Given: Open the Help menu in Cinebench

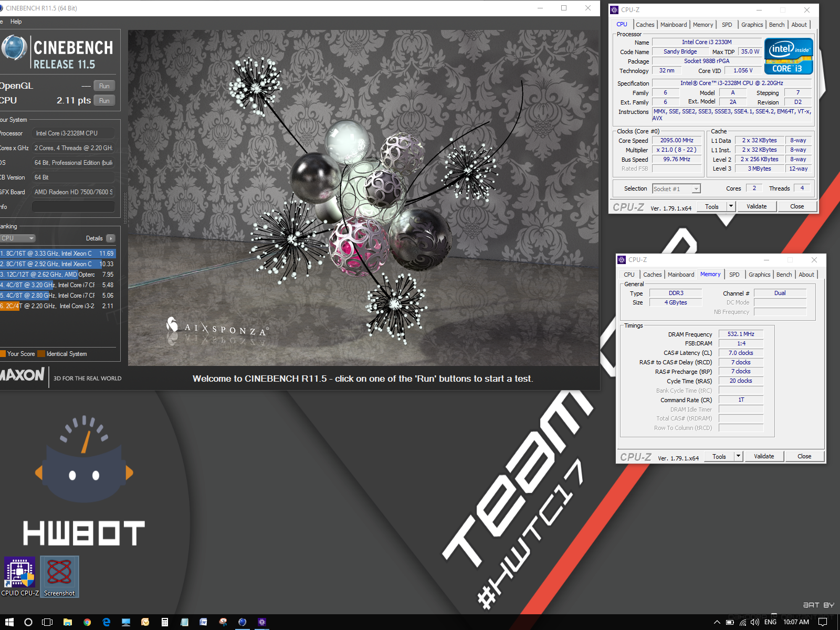Looking at the screenshot, I should click(x=16, y=22).
